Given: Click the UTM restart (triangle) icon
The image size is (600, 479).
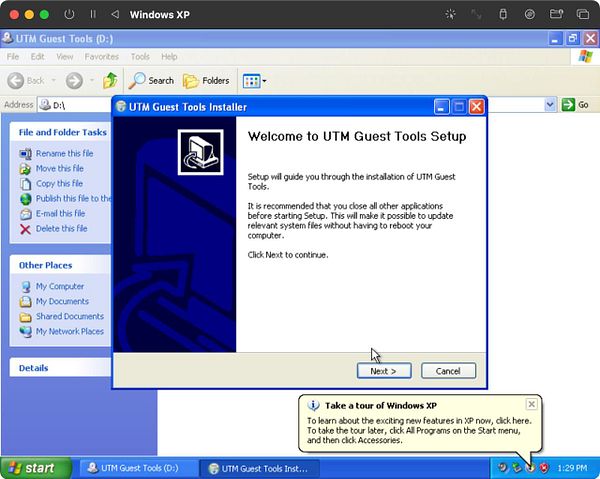Looking at the screenshot, I should pos(115,15).
